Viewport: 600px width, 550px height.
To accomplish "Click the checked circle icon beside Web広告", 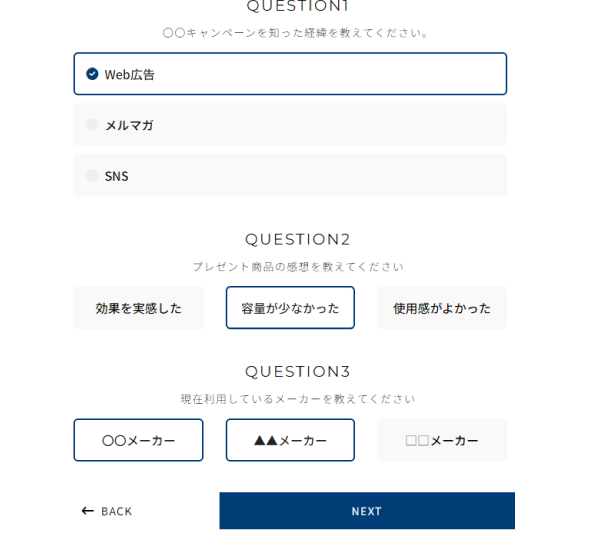I will 92,74.
